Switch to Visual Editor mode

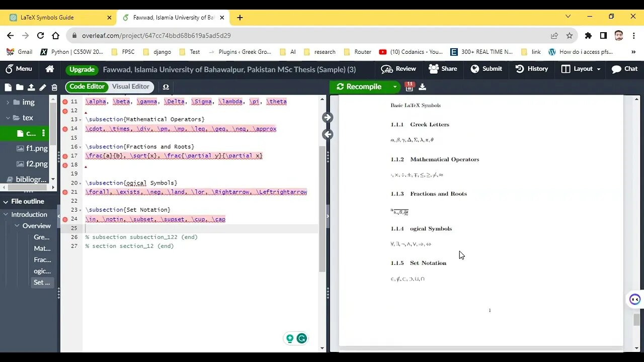click(x=131, y=86)
